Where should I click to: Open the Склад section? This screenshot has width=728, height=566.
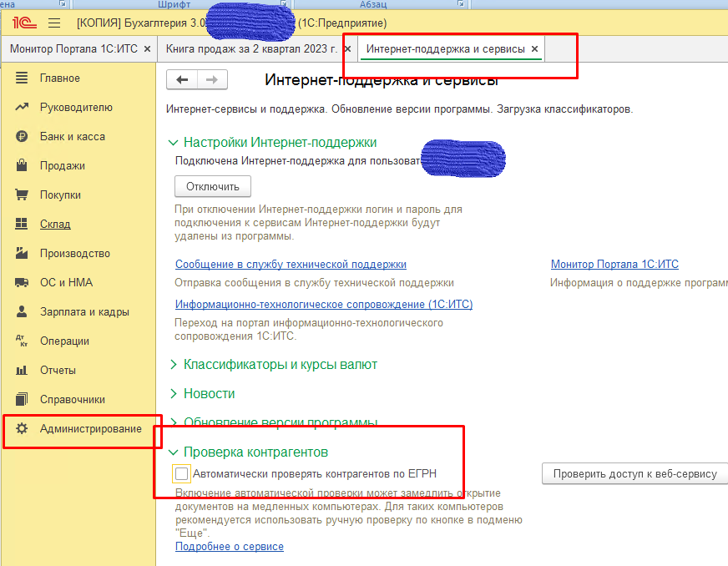click(x=55, y=224)
